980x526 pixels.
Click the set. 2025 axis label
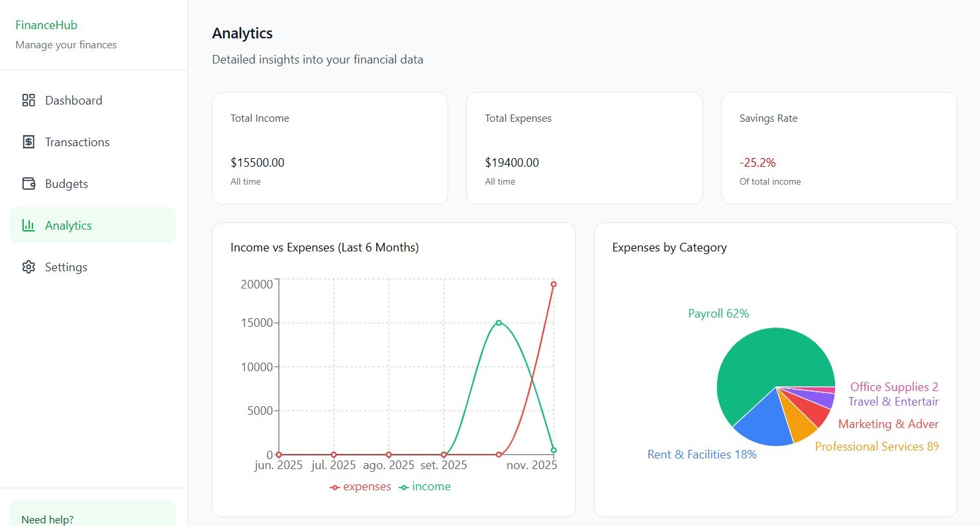point(444,465)
